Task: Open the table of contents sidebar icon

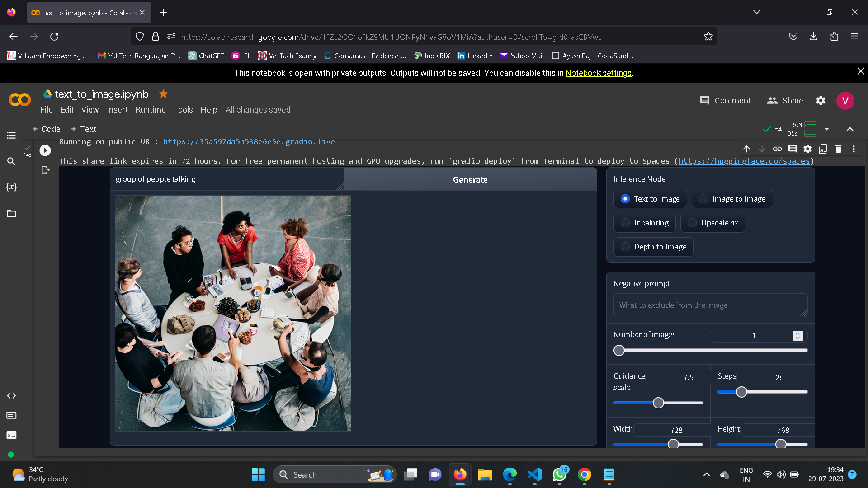Action: (11, 135)
